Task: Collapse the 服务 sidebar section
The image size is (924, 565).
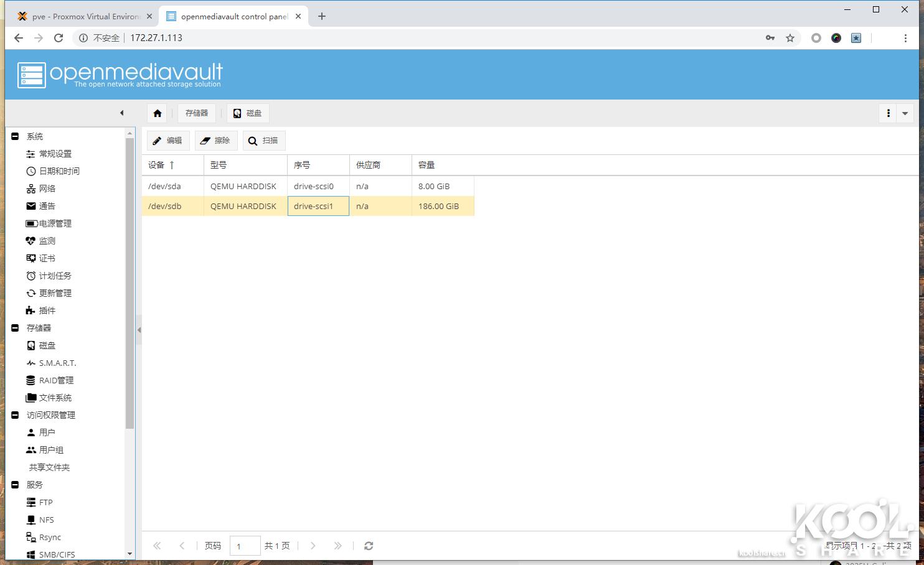Action: tap(16, 485)
